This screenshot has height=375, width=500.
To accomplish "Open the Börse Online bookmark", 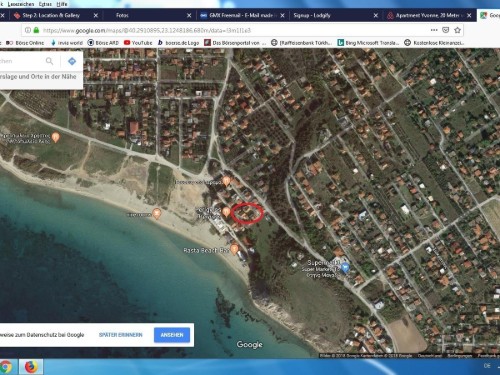I will 25,43.
